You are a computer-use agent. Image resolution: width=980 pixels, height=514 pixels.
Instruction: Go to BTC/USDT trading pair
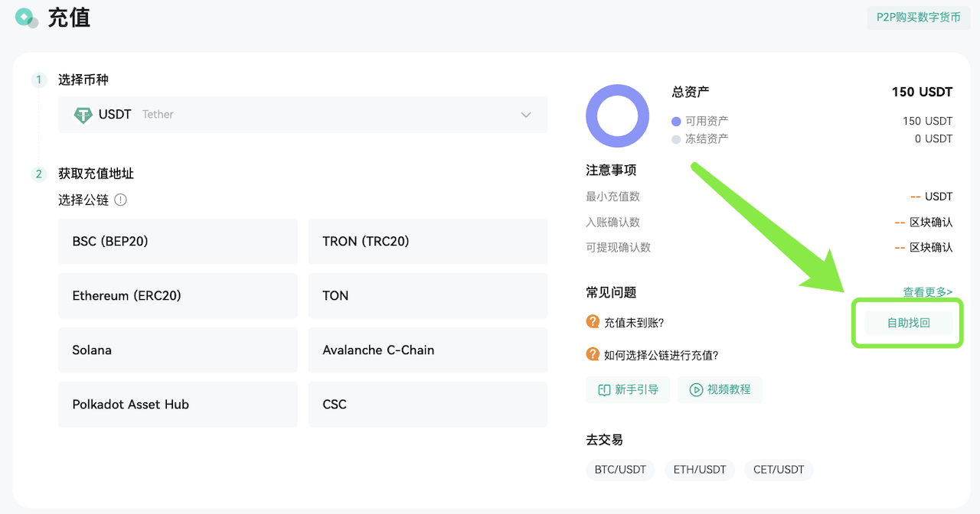click(620, 470)
